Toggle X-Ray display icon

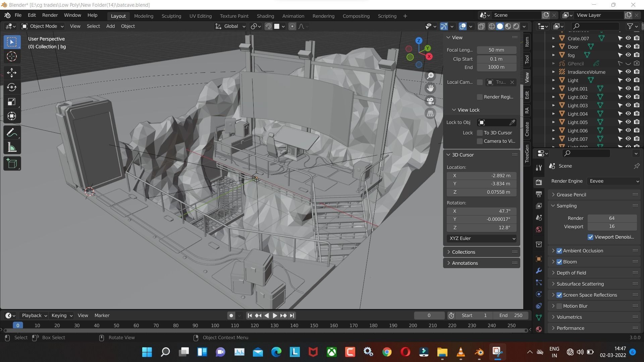pos(481,26)
